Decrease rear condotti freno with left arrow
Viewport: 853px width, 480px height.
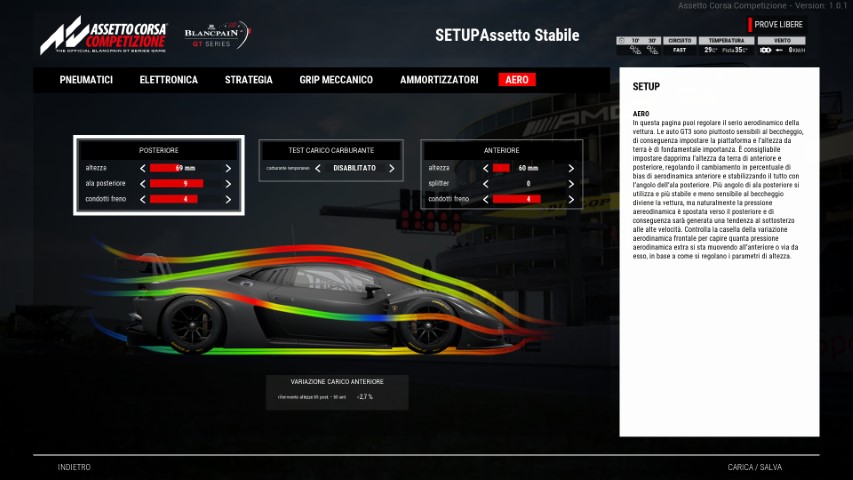[x=143, y=199]
